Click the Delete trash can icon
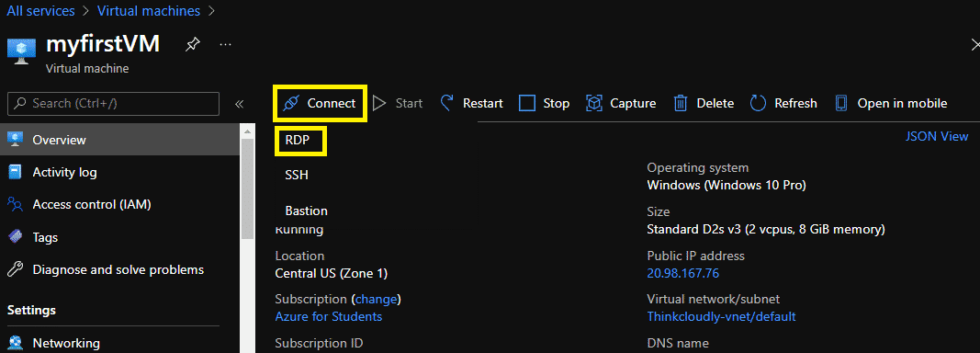 tap(681, 103)
